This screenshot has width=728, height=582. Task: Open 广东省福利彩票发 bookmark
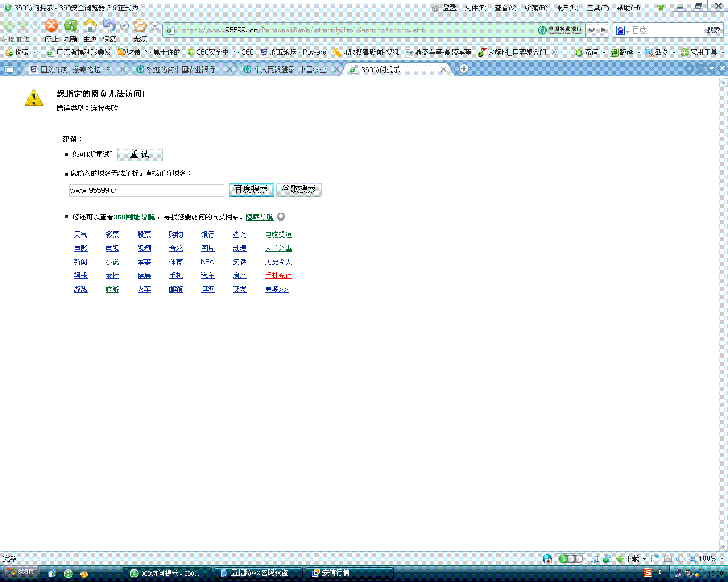(x=79, y=52)
